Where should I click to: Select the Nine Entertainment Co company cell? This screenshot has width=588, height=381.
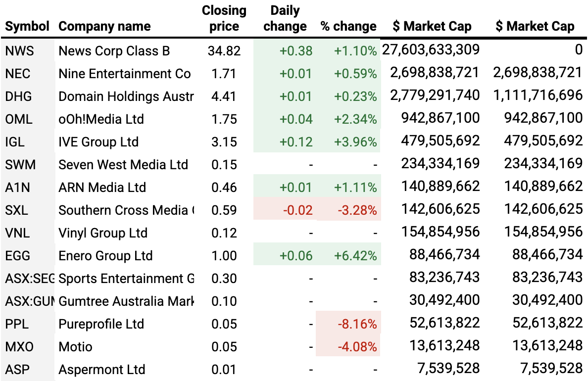tap(124, 74)
